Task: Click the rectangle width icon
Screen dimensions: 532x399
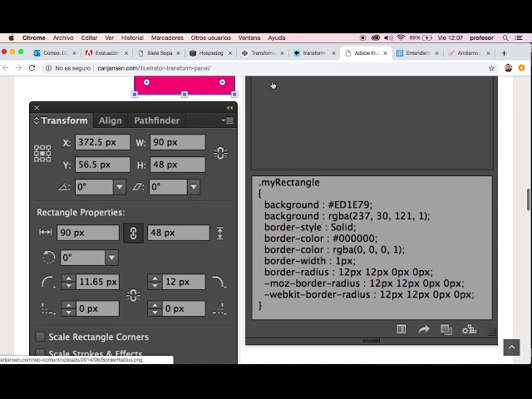Action: pos(45,232)
